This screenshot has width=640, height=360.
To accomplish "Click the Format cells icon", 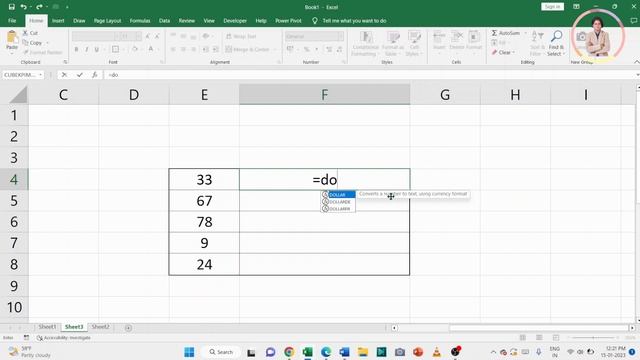I will click(474, 40).
